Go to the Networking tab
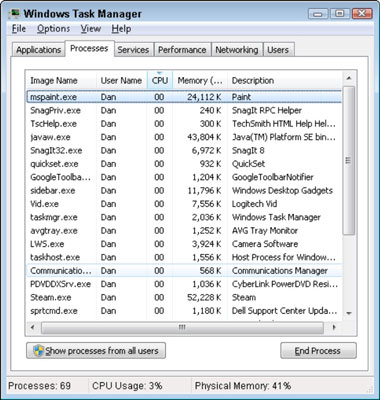This screenshot has height=400, width=380. (237, 50)
